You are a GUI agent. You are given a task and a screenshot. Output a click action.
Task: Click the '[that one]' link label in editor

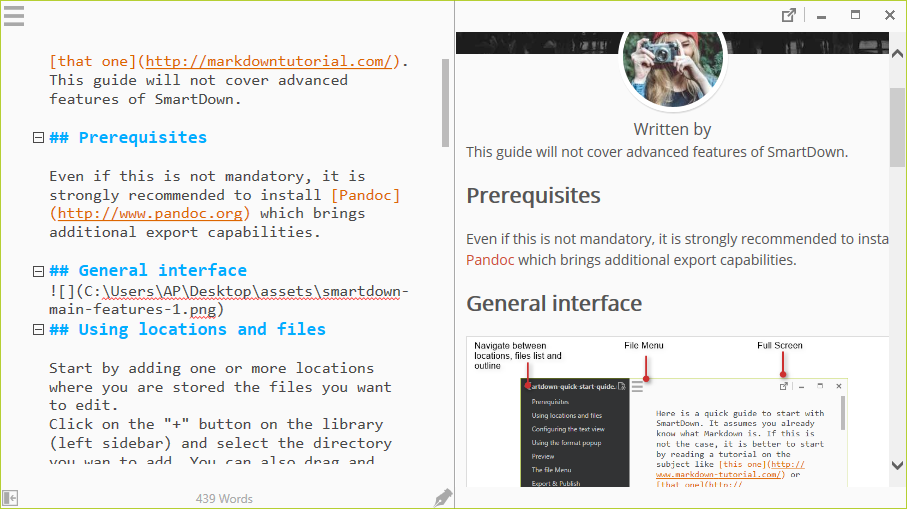tap(93, 61)
